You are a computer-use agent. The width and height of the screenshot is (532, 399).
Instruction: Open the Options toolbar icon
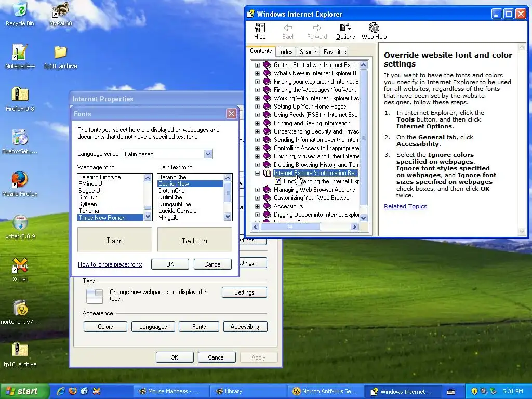coord(345,31)
